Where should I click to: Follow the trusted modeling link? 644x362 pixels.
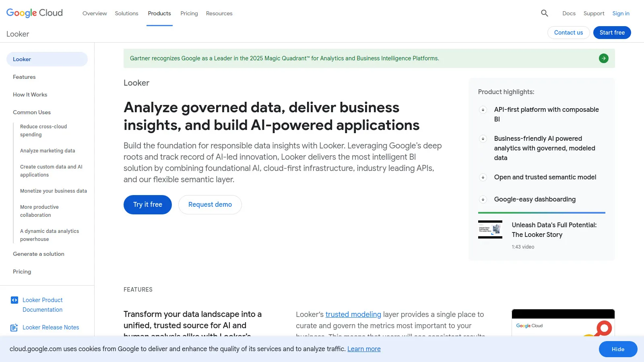353,315
